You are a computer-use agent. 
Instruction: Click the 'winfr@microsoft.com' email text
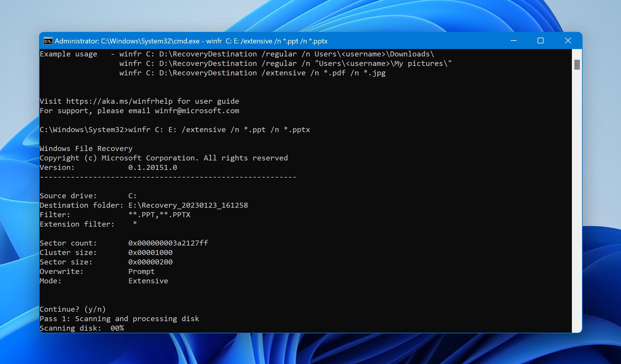pyautogui.click(x=197, y=111)
